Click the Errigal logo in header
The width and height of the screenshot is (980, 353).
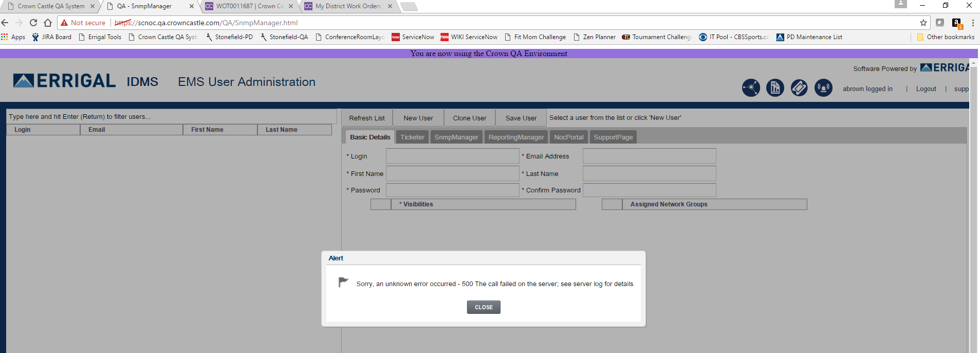pos(65,81)
